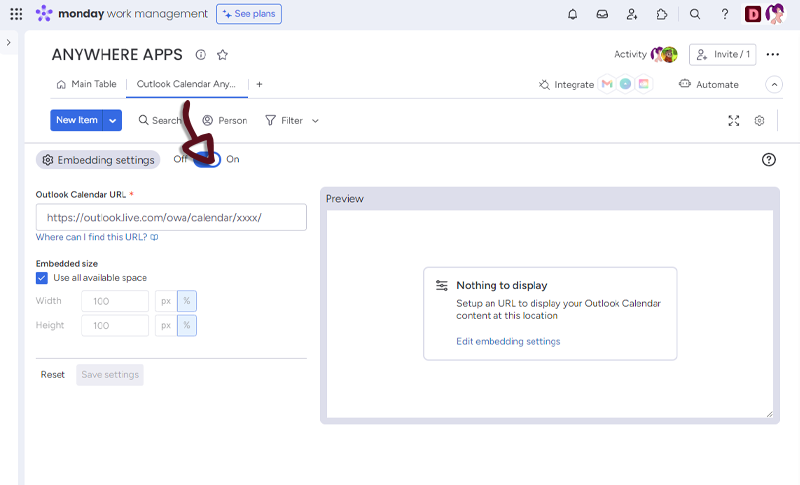Open the New Item dropdown arrow
This screenshot has height=485, width=800.
pos(113,120)
